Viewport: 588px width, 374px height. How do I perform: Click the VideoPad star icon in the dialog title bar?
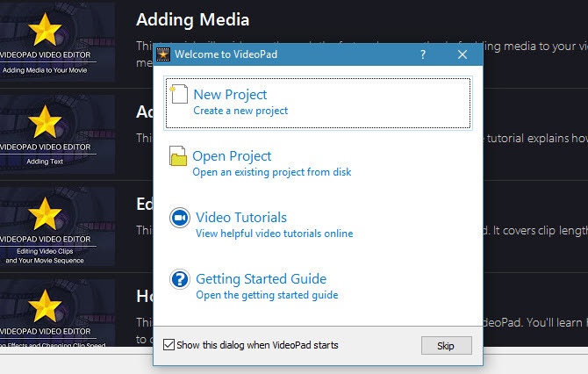163,54
